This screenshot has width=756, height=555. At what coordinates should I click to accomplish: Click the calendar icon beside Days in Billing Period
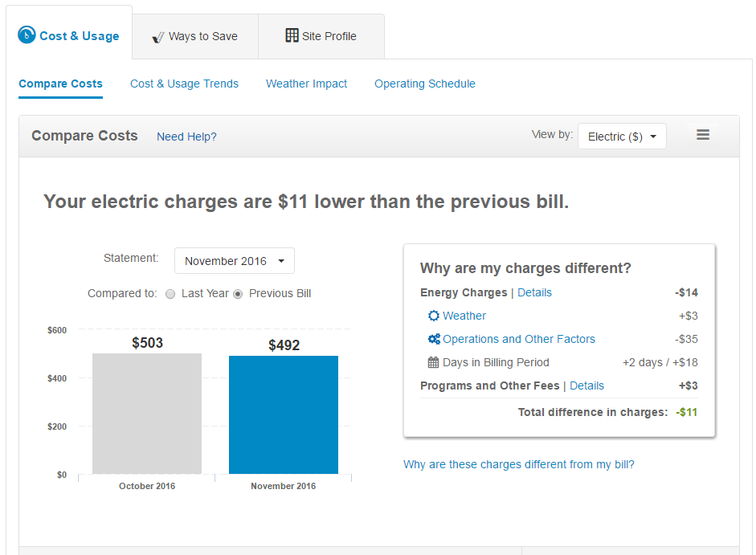tap(434, 362)
